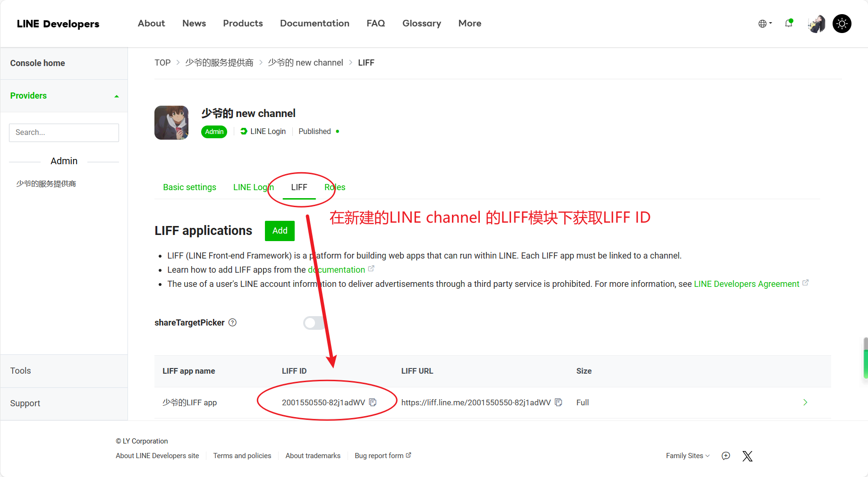Screen dimensions: 868x477
Task: Switch to Basic settings tab
Action: pyautogui.click(x=189, y=187)
